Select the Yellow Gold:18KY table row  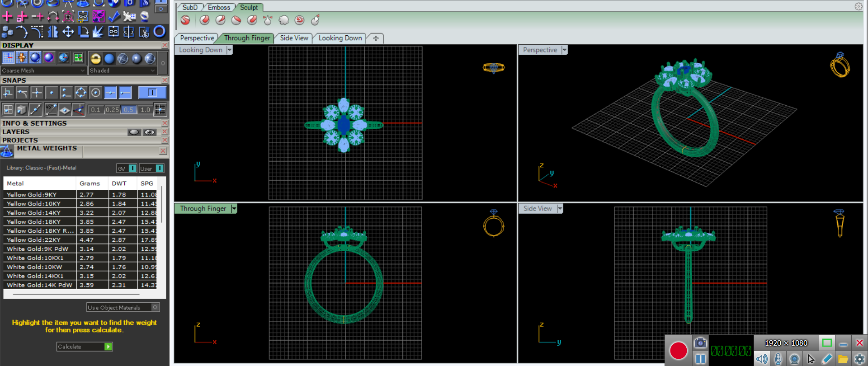click(41, 222)
